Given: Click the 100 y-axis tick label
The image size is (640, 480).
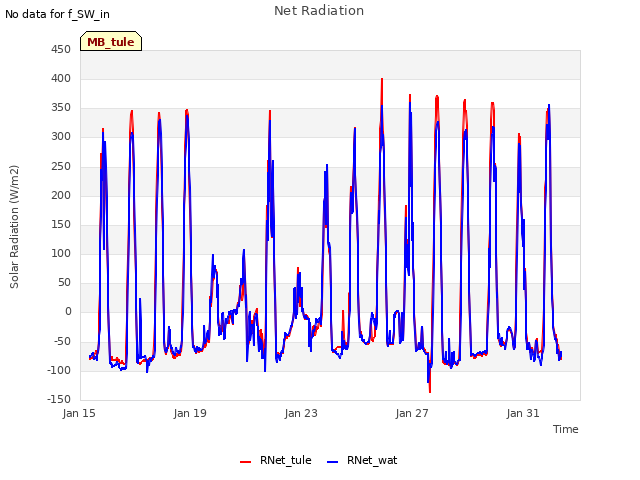Looking at the screenshot, I should click(x=61, y=253).
